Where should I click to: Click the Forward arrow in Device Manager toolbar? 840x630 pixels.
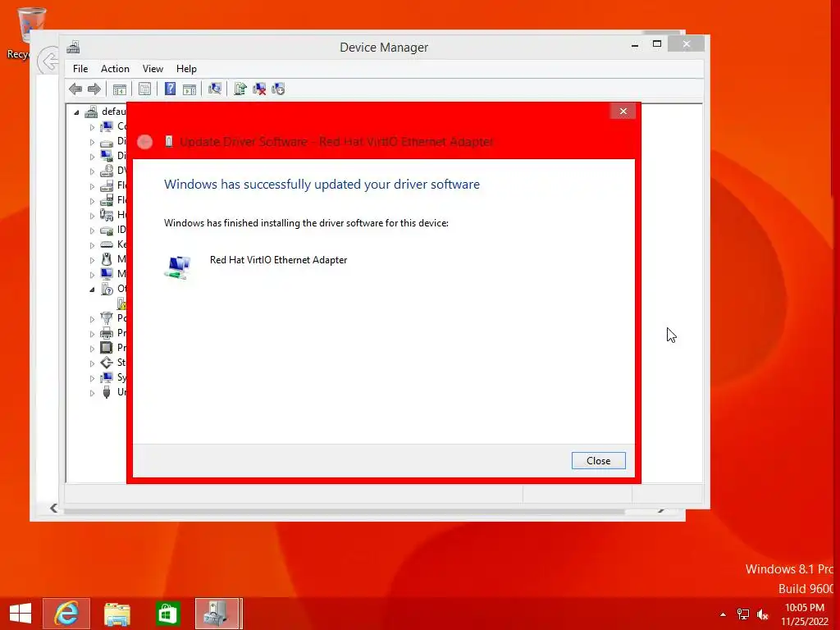tap(94, 89)
